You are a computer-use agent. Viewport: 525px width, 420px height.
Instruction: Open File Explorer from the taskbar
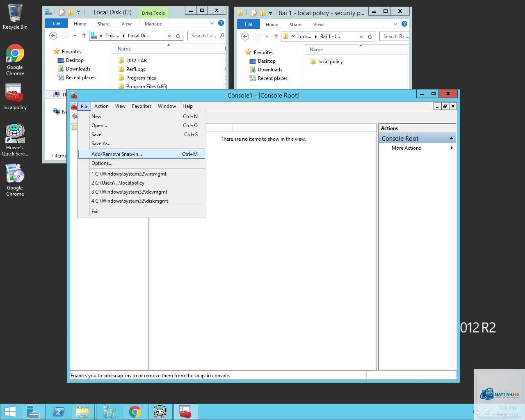(82, 412)
